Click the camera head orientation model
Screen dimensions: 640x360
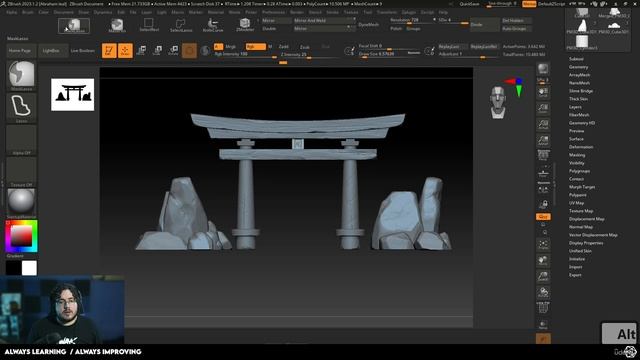pos(498,102)
